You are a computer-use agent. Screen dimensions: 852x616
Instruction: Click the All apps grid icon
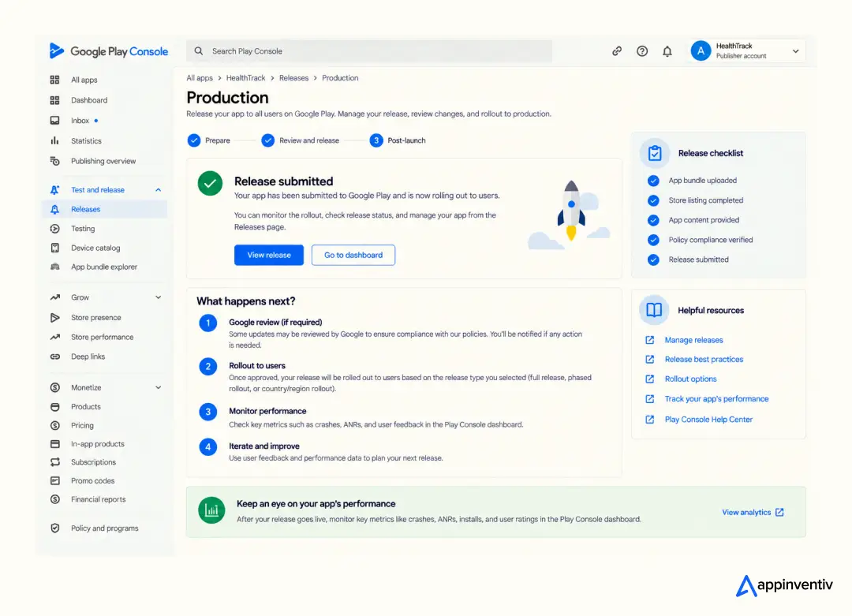(x=55, y=80)
